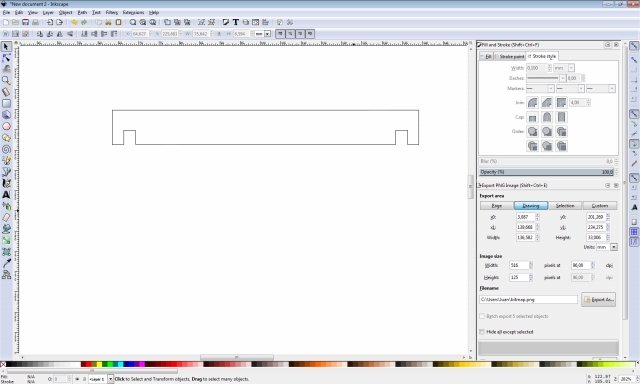Activate the Text tool in toolbox
The height and width of the screenshot is (384, 640).
tap(6, 195)
